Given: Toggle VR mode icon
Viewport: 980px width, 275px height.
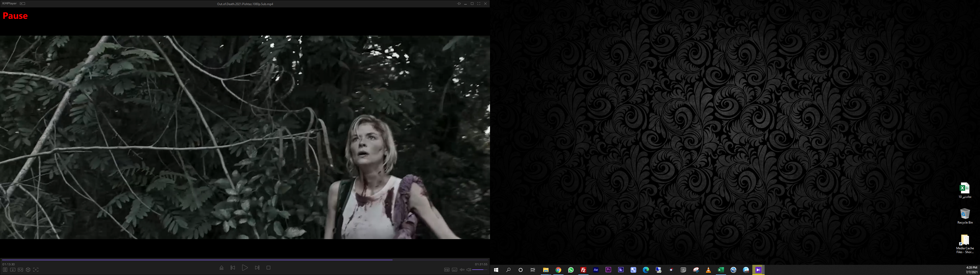Looking at the screenshot, I should coord(20,270).
